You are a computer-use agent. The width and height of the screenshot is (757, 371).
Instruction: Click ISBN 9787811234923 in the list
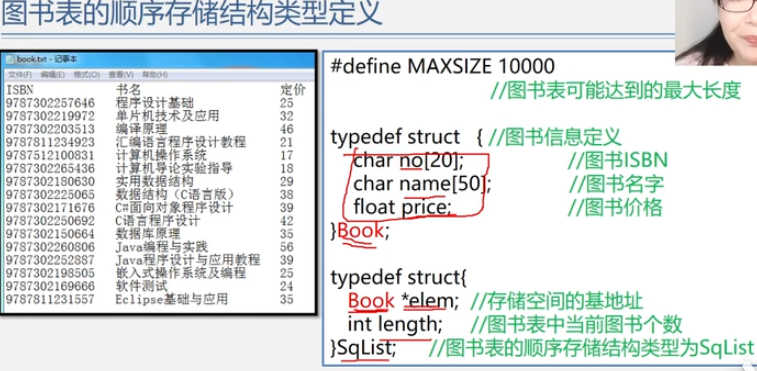[x=50, y=142]
